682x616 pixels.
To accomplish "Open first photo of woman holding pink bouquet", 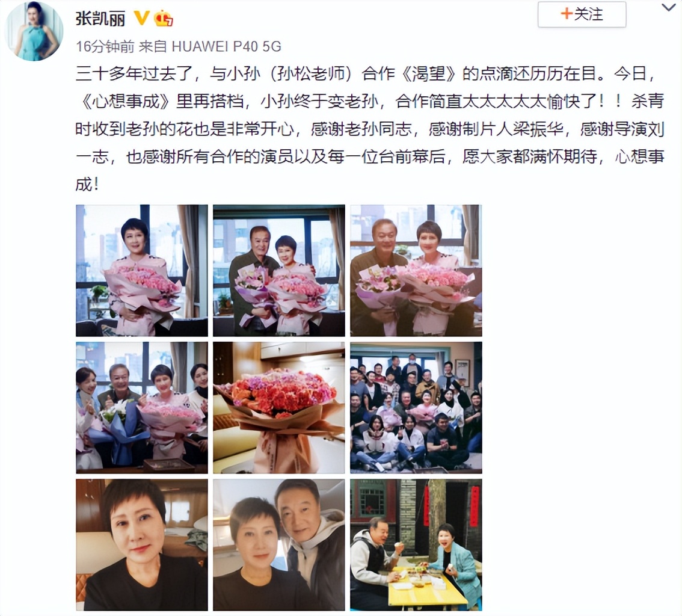I will click(142, 271).
